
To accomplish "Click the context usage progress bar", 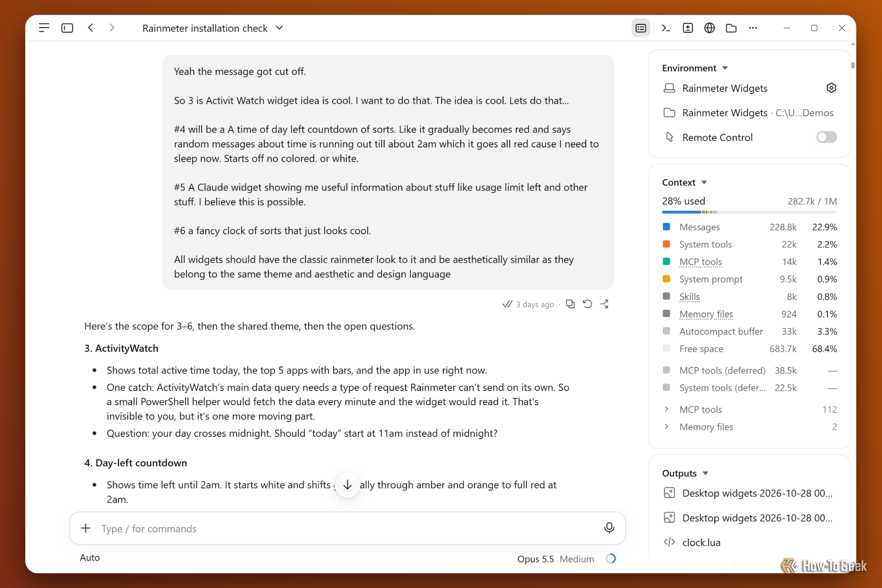I will (750, 212).
